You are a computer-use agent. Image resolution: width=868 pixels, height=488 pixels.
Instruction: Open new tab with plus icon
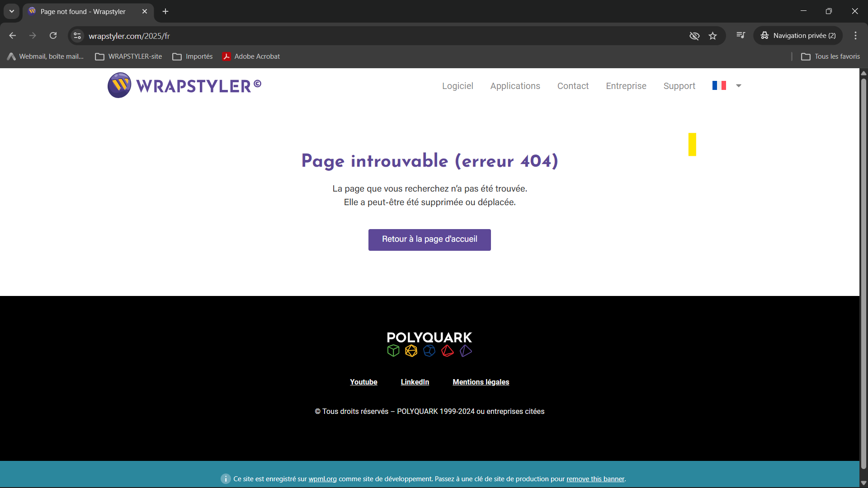click(x=165, y=11)
